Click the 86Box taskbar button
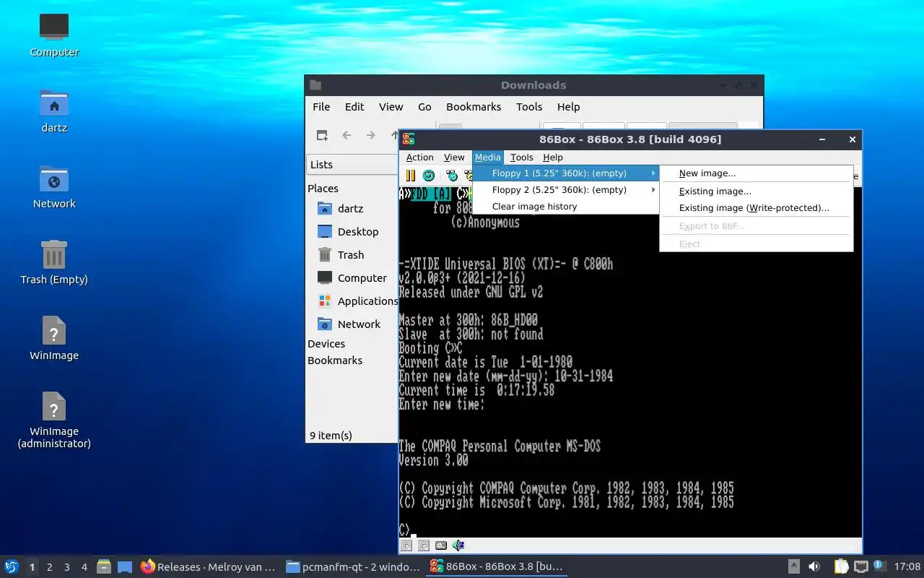924x578 pixels. [x=497, y=566]
